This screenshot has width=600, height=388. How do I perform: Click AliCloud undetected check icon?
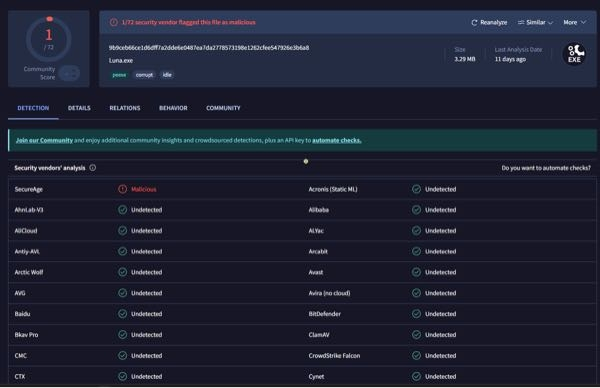[122, 231]
